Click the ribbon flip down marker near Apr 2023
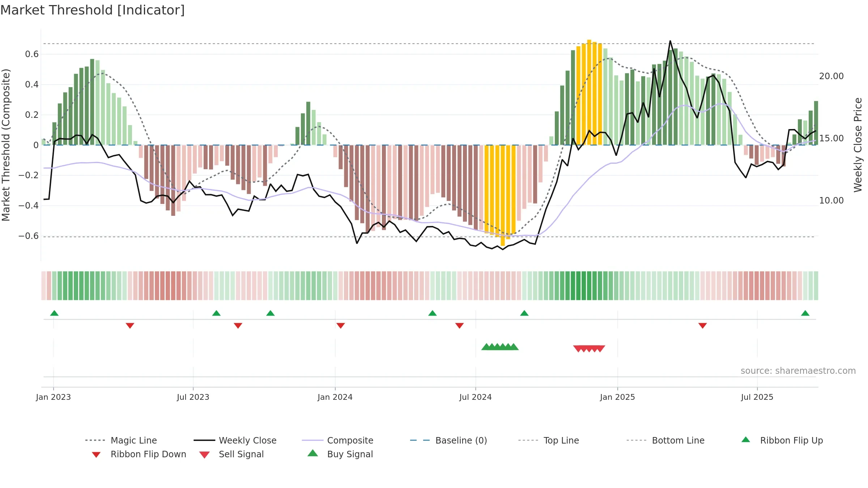The image size is (868, 488). point(130,326)
